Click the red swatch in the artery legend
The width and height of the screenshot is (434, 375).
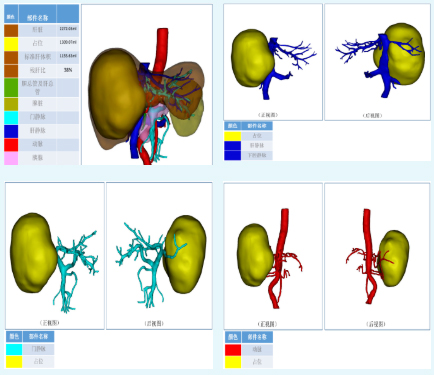233,350
